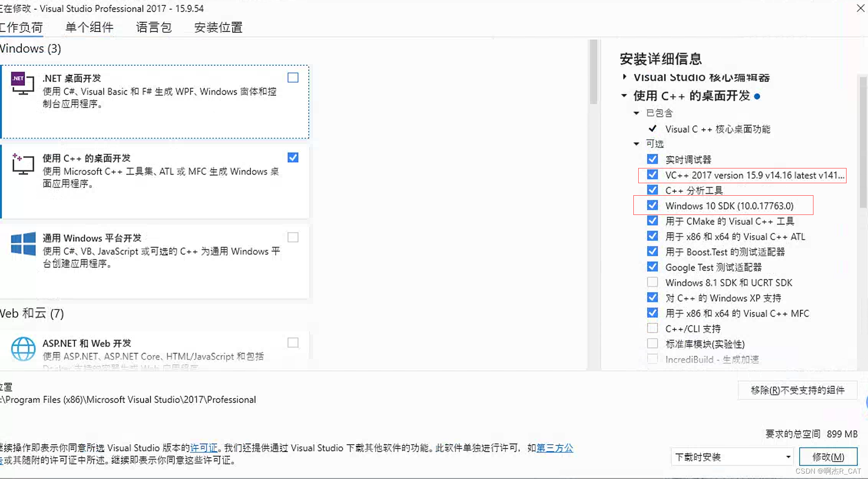
Task: Click the installation details panel scrollbar
Action: click(x=863, y=142)
